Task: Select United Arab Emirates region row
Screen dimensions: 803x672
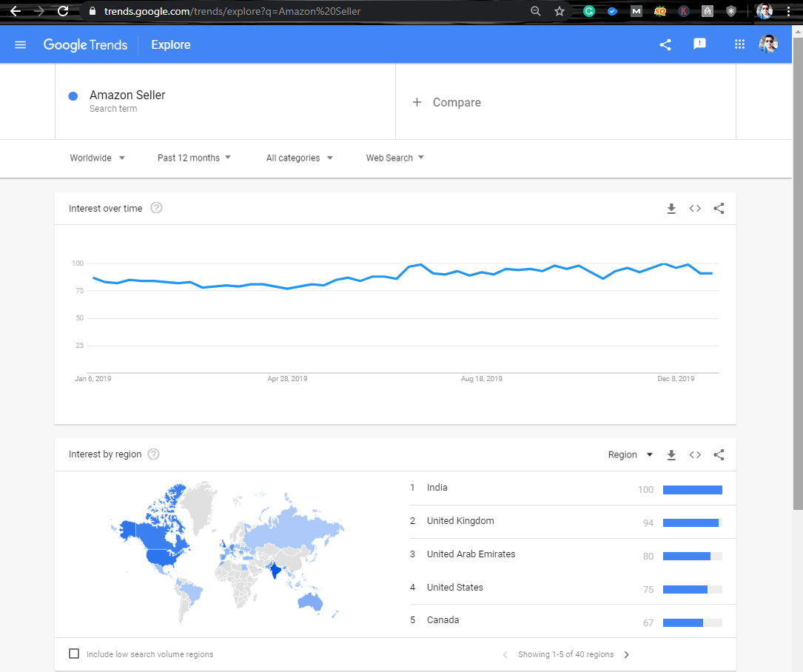Action: (573, 555)
